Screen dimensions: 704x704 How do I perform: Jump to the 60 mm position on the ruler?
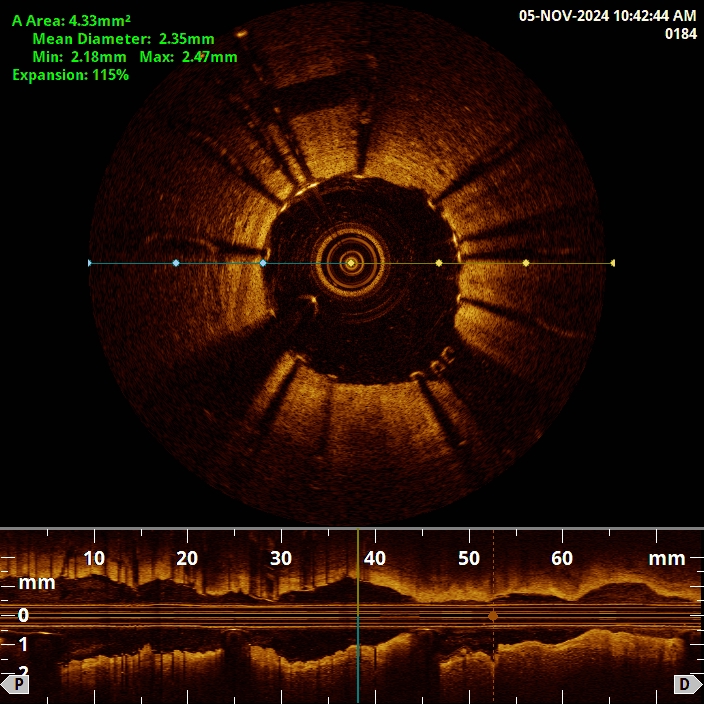(x=562, y=558)
